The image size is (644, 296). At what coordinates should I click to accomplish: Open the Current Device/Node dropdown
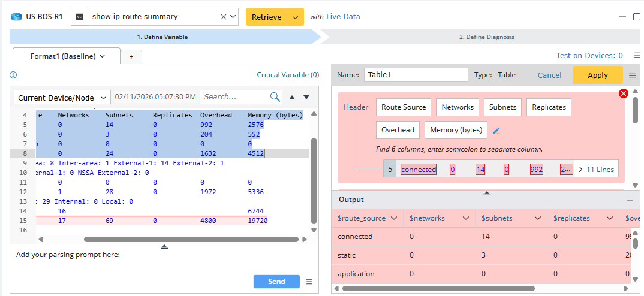point(62,98)
